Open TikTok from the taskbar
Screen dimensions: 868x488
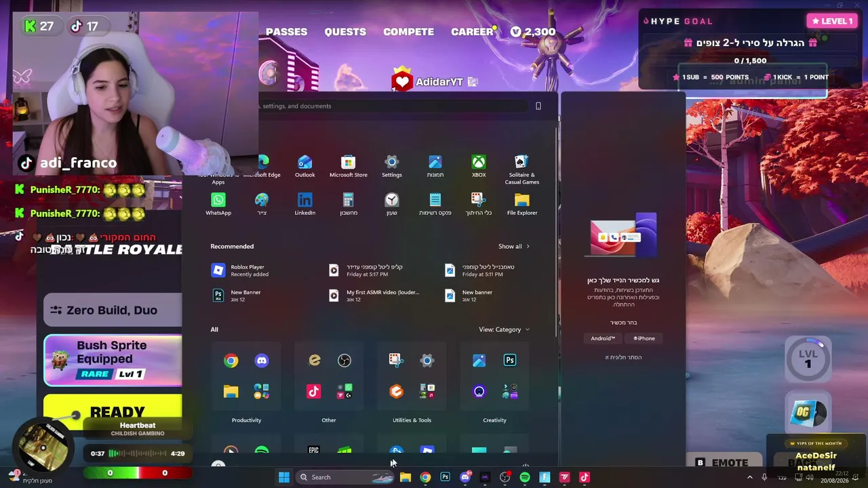[x=585, y=477]
